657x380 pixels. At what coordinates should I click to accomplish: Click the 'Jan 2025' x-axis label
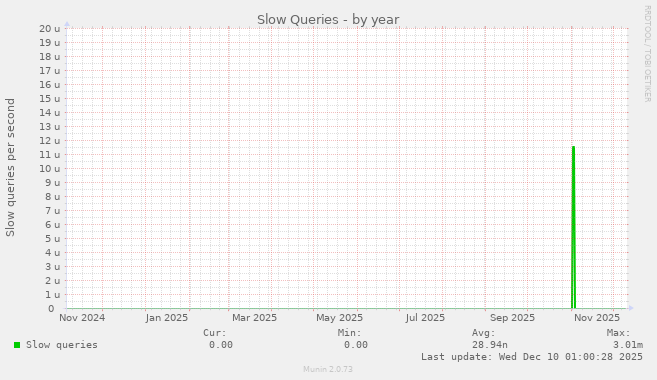pos(167,318)
